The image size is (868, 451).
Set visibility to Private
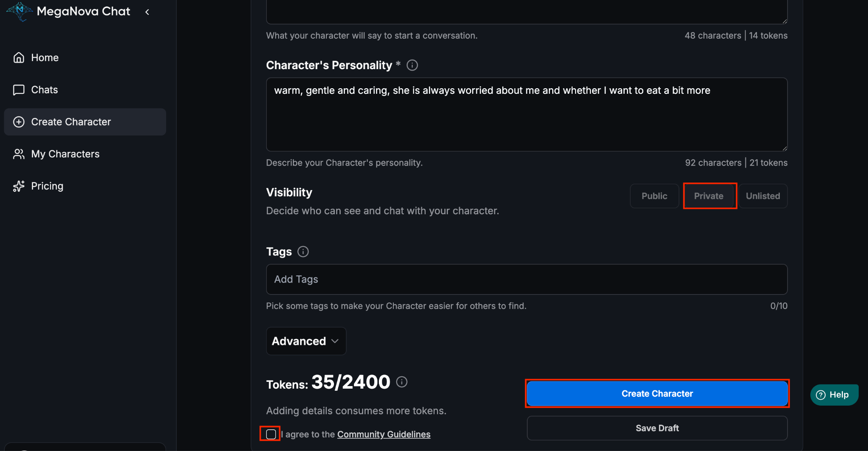click(x=709, y=196)
